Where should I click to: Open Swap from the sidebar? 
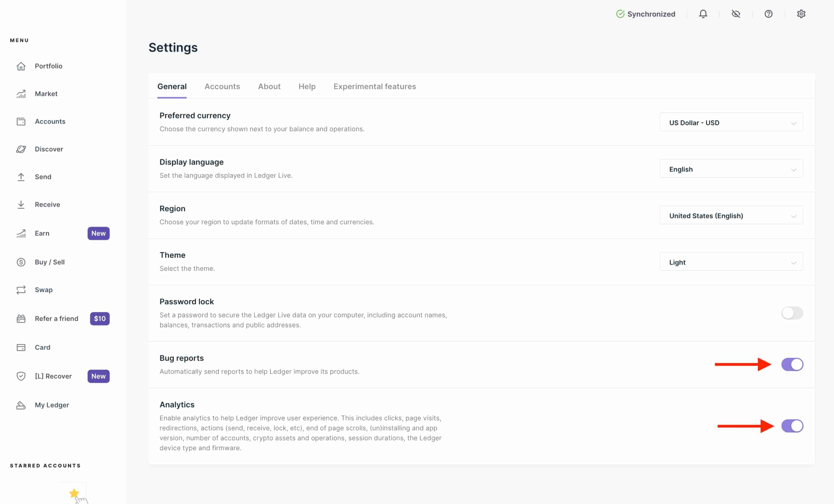43,290
